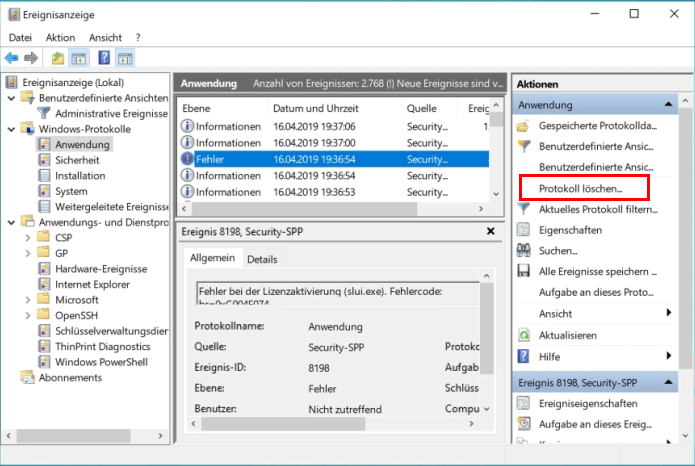
Task: Click Suchen action with binoculars
Action: pyautogui.click(x=558, y=251)
